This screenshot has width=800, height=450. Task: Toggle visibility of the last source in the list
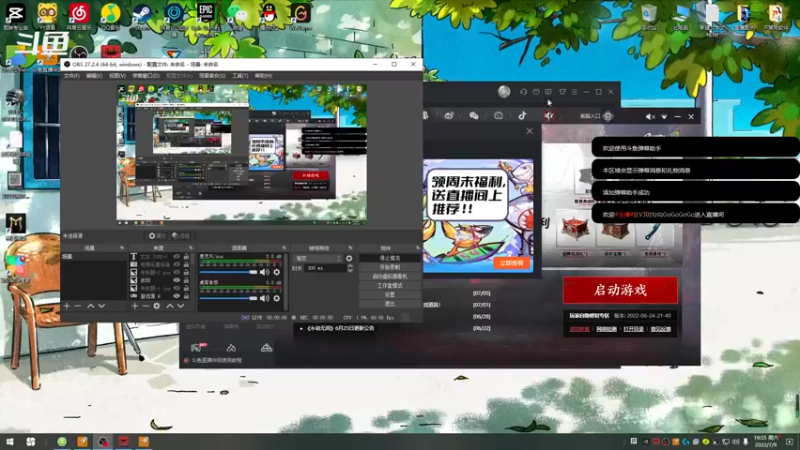point(177,296)
